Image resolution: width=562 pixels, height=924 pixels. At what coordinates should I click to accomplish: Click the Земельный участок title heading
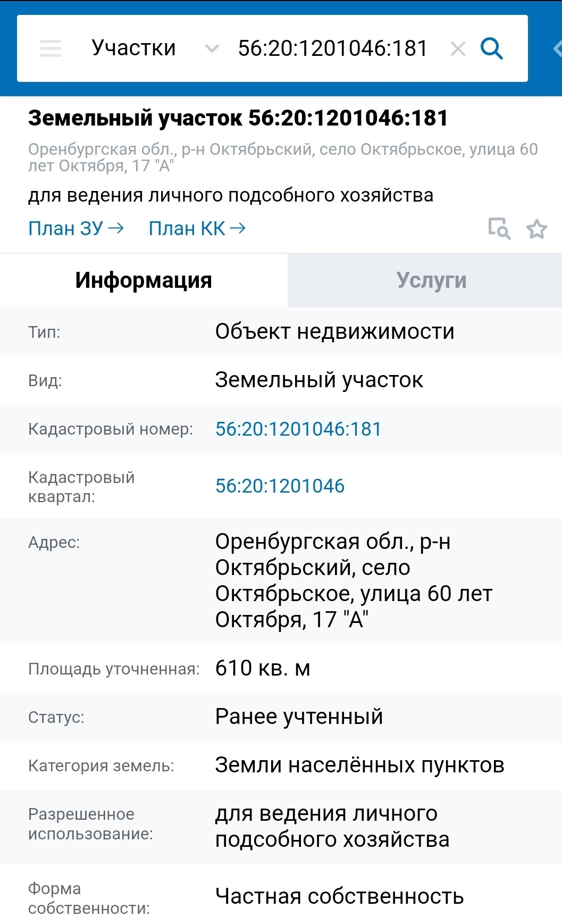[238, 118]
